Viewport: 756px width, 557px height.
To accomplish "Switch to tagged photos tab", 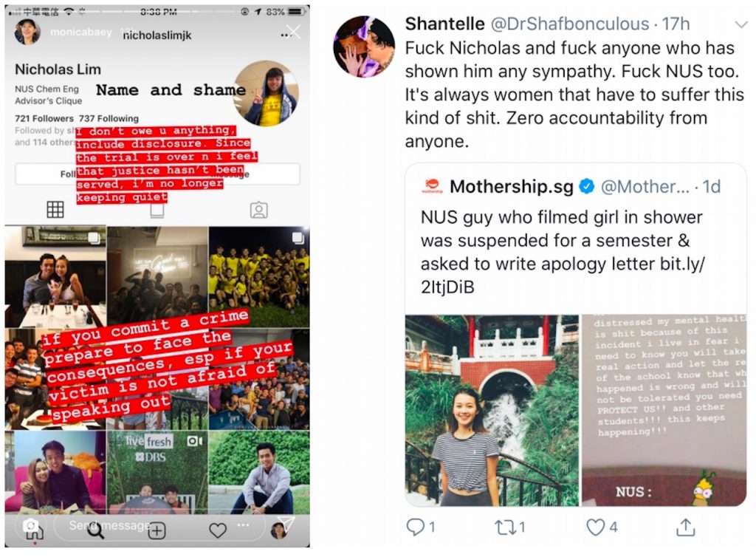I will pos(259,210).
